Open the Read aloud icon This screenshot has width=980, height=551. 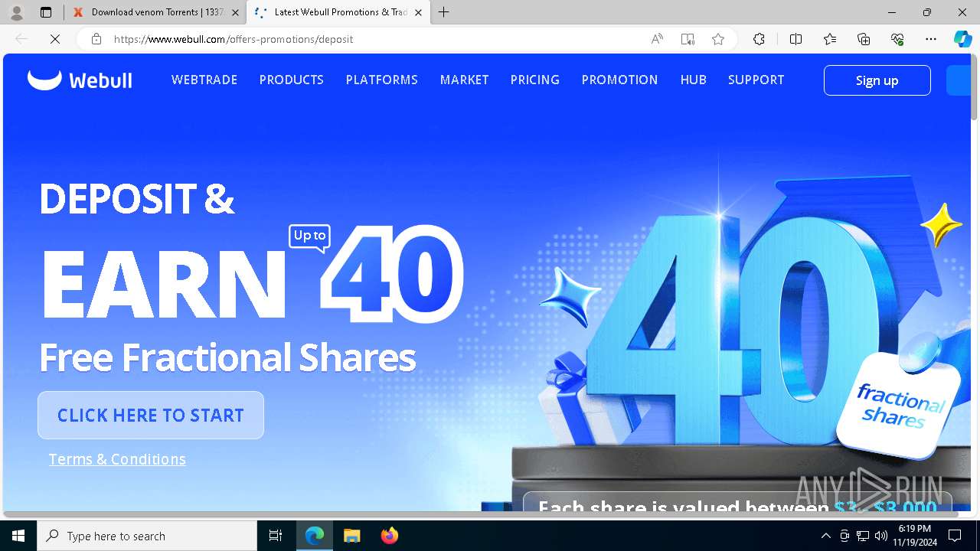tap(657, 39)
